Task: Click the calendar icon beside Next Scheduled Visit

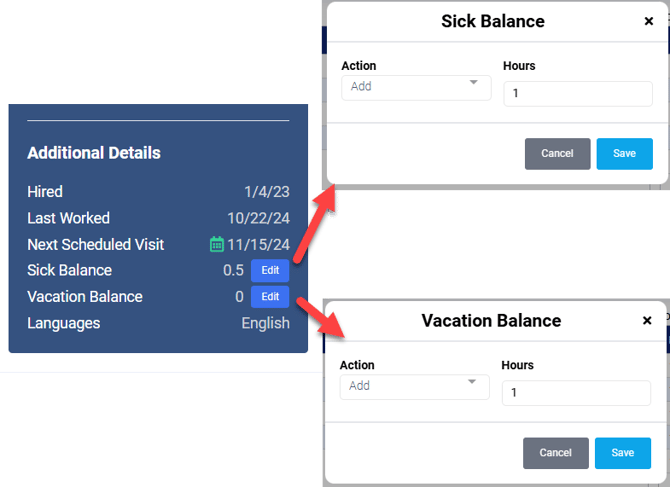Action: click(217, 244)
